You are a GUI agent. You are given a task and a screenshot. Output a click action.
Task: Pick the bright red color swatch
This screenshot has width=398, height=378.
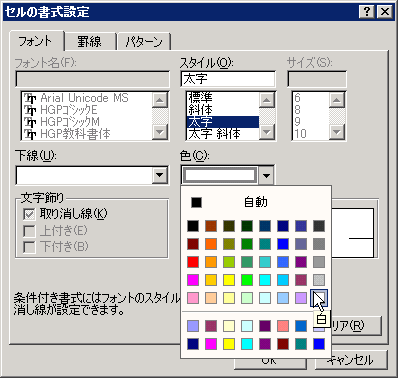pos(193,262)
